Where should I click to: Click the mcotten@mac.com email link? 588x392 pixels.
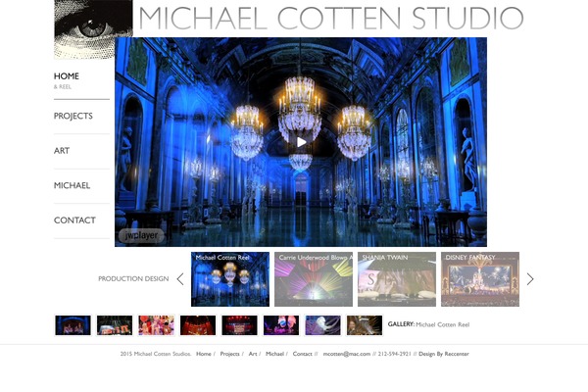(347, 354)
